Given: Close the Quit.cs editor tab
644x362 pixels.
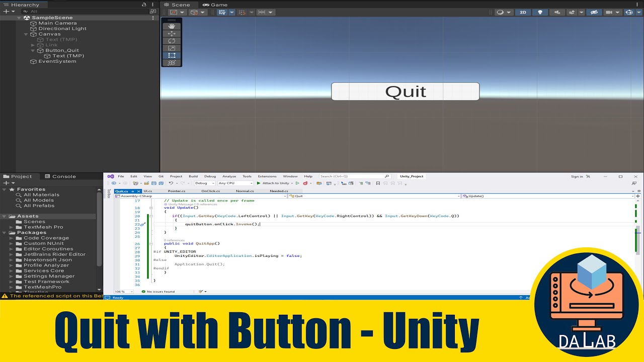Looking at the screenshot, I should [139, 191].
